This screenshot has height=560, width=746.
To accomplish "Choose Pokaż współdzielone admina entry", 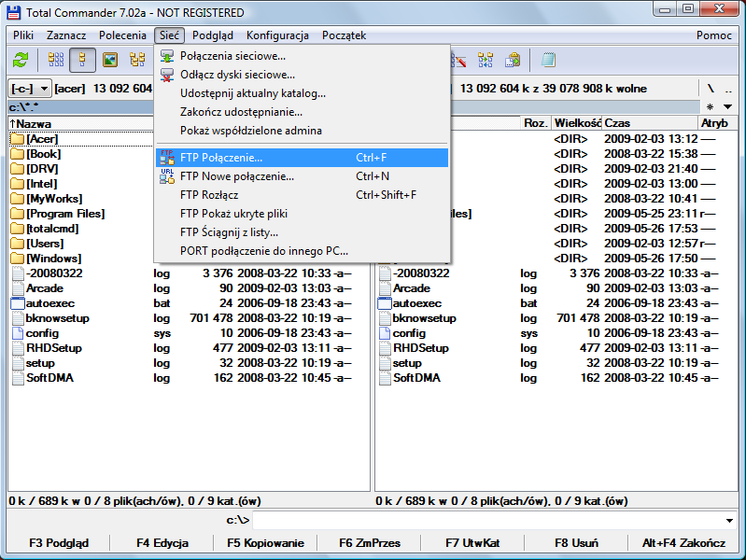I will (x=302, y=131).
